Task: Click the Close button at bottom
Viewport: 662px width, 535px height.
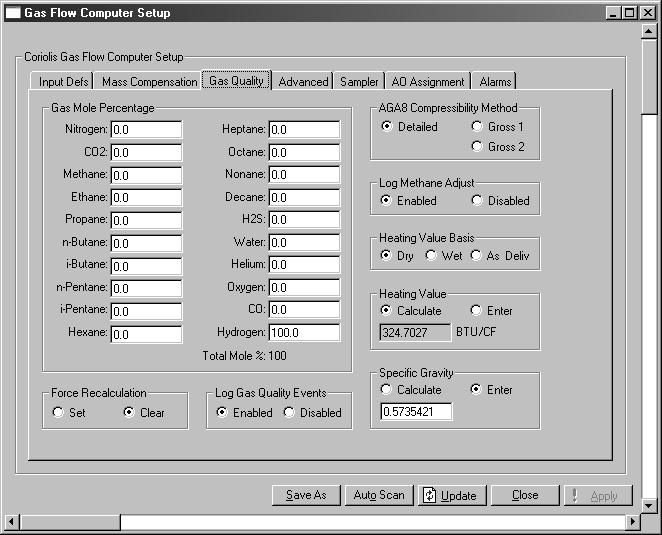Action: click(x=525, y=495)
